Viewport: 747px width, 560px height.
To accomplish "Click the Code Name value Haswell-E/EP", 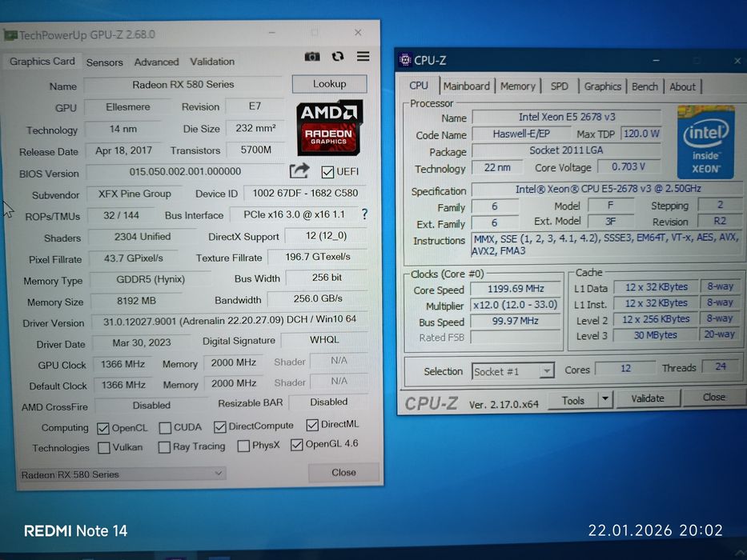I will click(x=521, y=134).
